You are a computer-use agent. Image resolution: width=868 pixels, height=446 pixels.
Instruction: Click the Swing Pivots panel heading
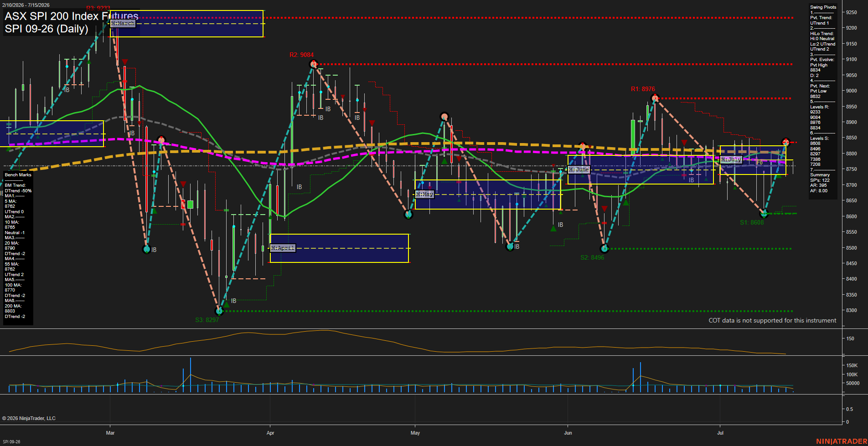coord(823,7)
